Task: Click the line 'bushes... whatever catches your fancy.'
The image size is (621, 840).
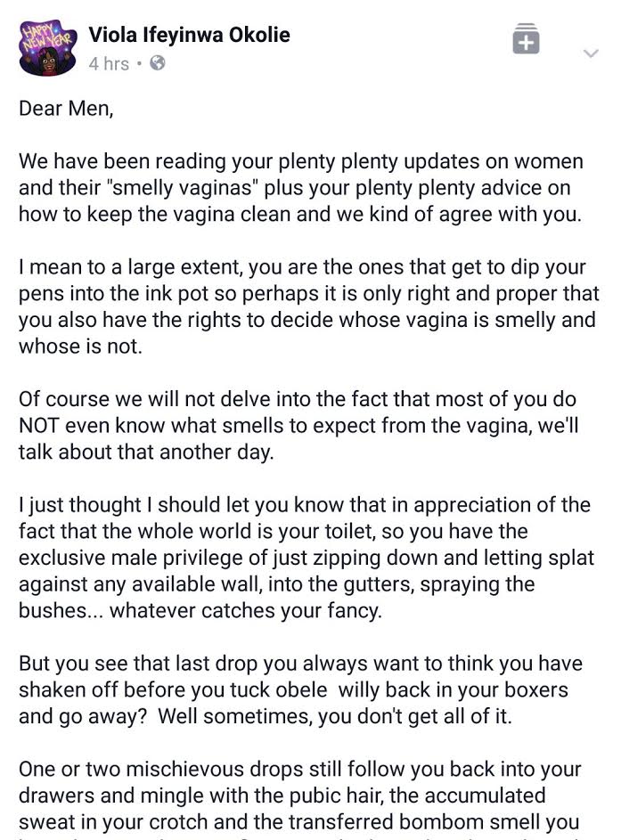Action: 200,611
